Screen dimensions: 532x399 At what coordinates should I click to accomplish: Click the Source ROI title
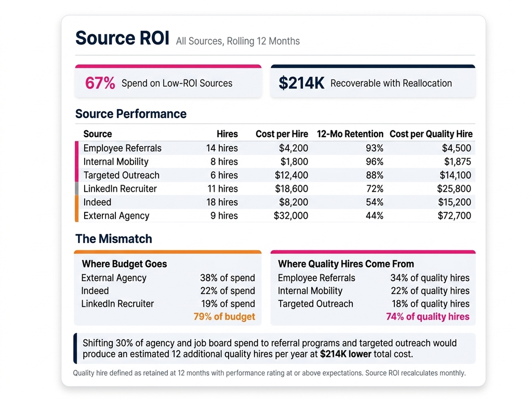pyautogui.click(x=122, y=38)
